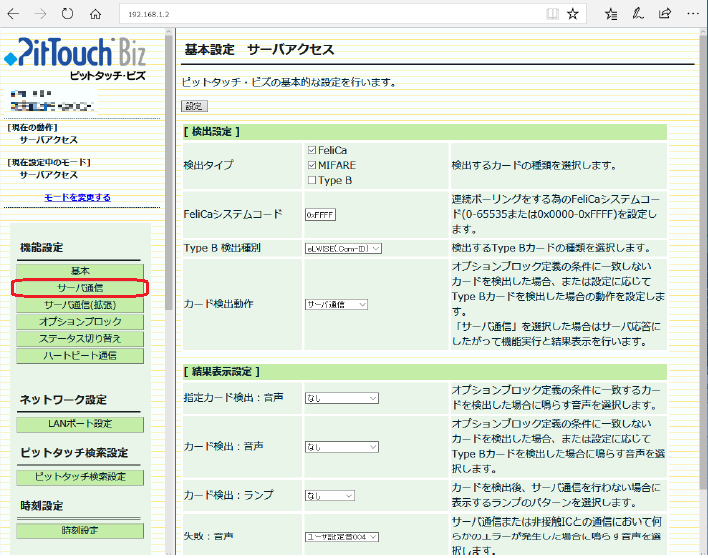Open the 基本 settings menu item
Image resolution: width=708 pixels, height=558 pixels.
(80, 271)
